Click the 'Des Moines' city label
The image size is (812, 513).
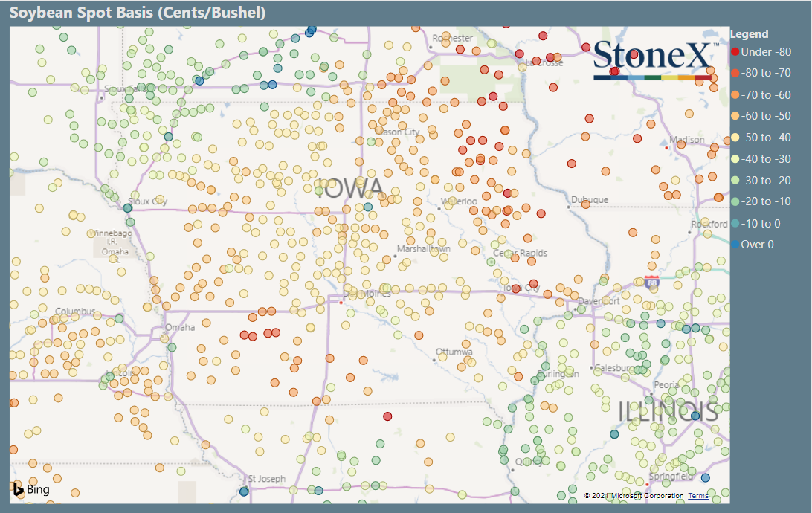(x=367, y=294)
